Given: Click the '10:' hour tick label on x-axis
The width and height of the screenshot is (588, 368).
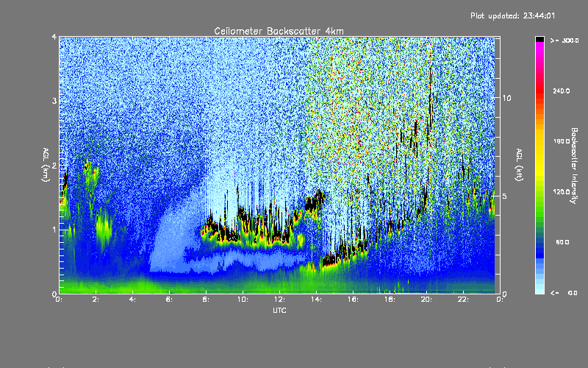Looking at the screenshot, I should tap(243, 300).
